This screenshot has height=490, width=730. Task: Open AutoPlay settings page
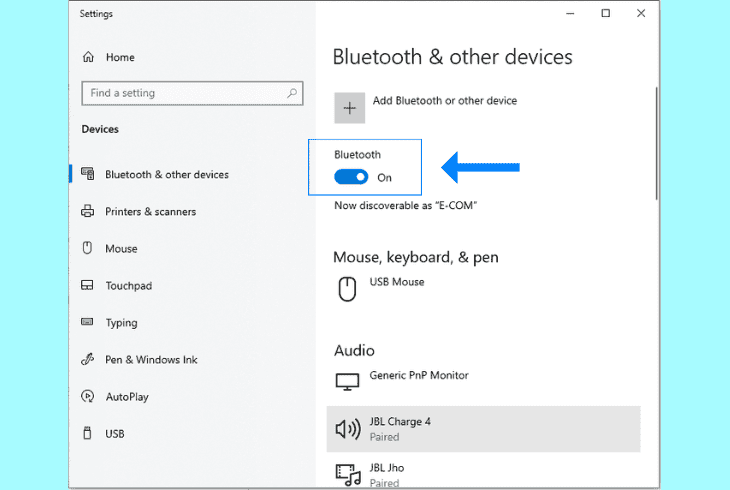point(127,397)
